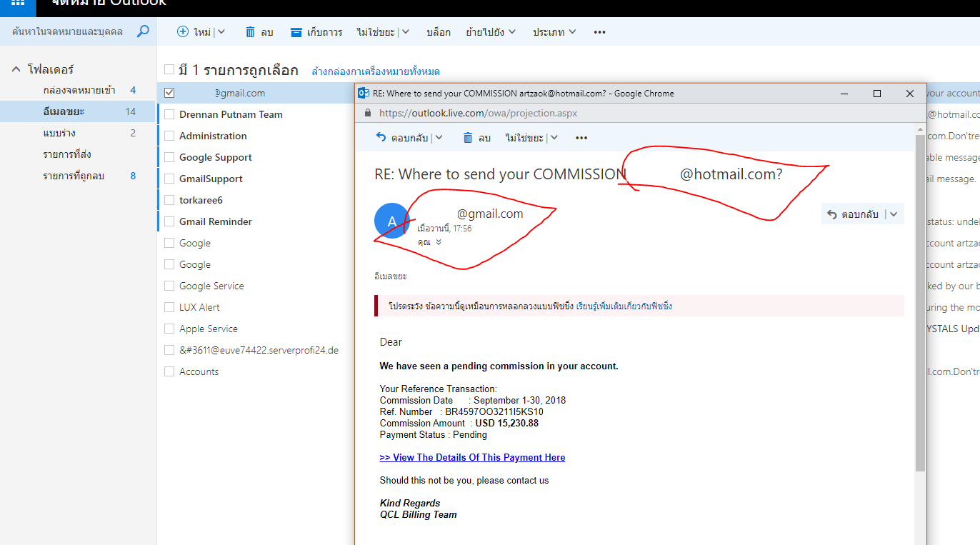Click the clear all checkmarks link
980x545 pixels.
point(376,71)
